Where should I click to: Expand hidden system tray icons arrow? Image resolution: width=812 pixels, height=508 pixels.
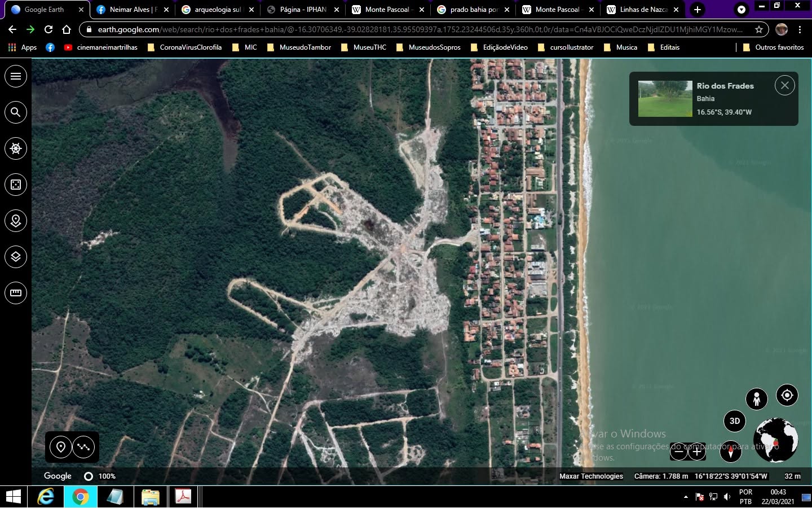(686, 497)
